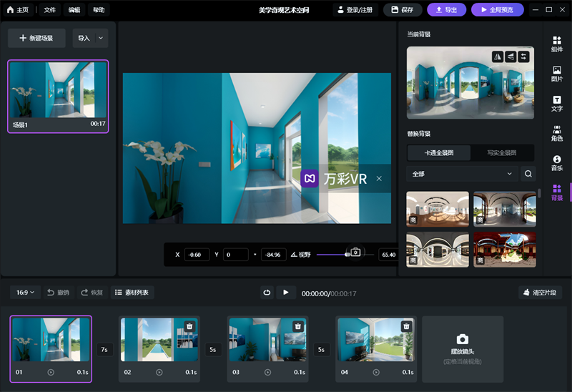Screen dimensions: 572x392
Task: Open the 图片 image panel
Action: click(x=556, y=74)
